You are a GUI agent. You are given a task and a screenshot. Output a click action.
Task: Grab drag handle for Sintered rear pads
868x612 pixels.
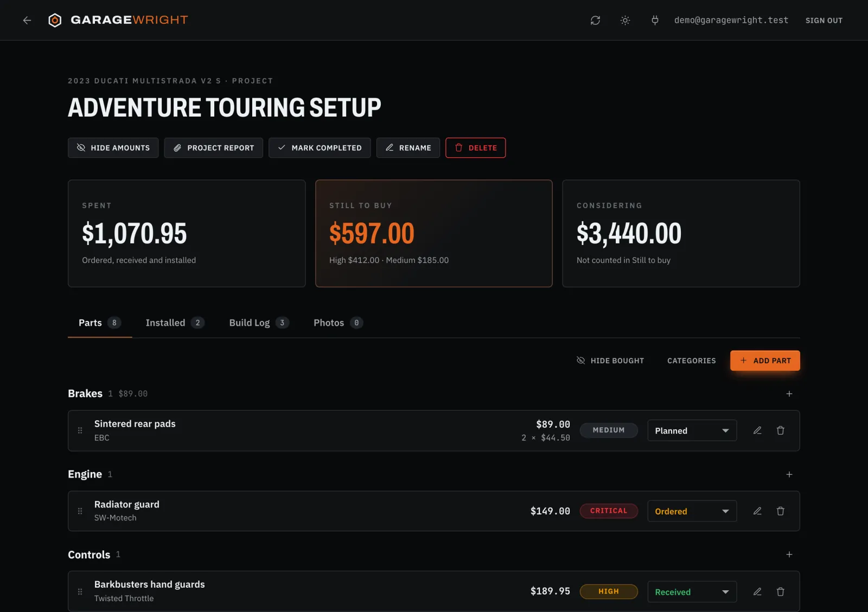pyautogui.click(x=80, y=430)
